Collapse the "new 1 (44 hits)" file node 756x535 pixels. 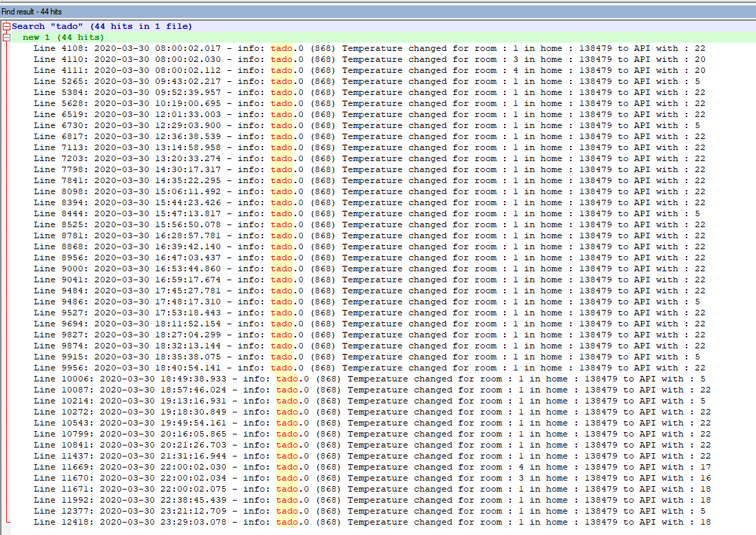(6, 38)
